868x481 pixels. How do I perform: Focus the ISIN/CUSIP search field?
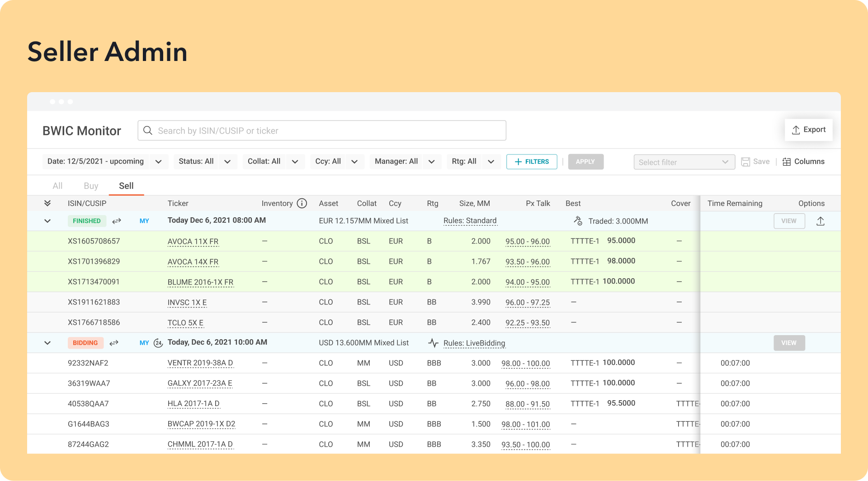point(321,131)
